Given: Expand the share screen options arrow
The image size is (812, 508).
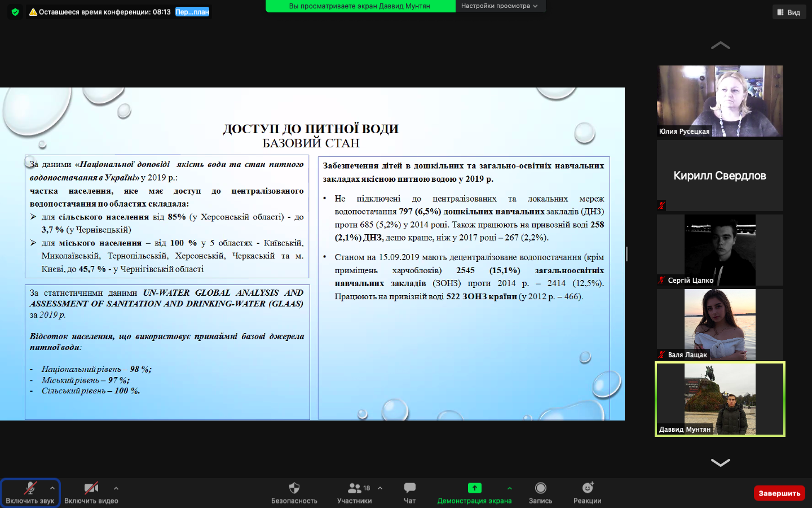Looking at the screenshot, I should 509,488.
